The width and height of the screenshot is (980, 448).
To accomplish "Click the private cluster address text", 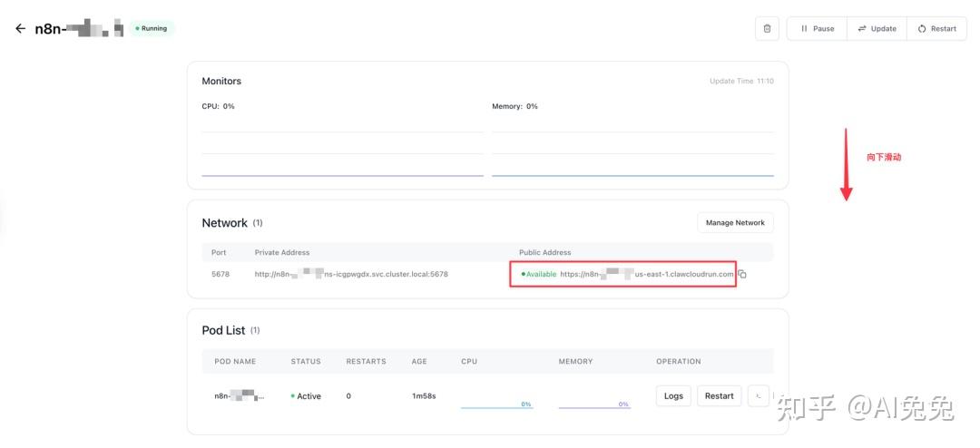I will 351,274.
